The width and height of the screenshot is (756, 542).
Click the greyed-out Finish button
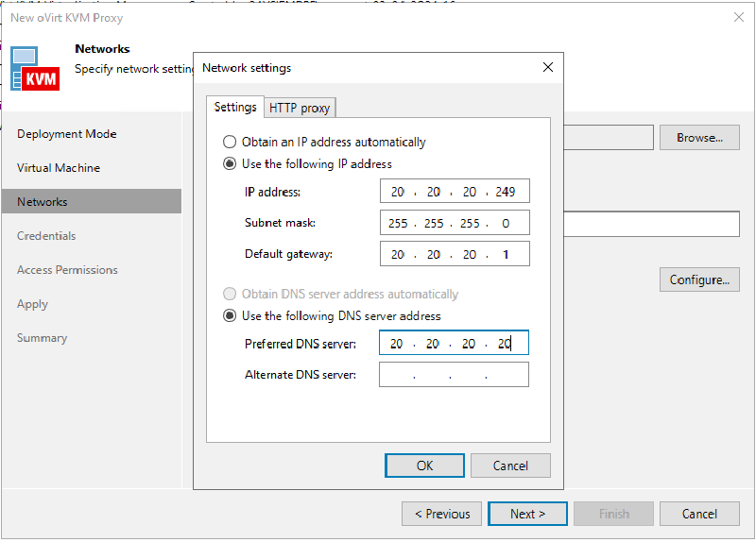pyautogui.click(x=613, y=514)
